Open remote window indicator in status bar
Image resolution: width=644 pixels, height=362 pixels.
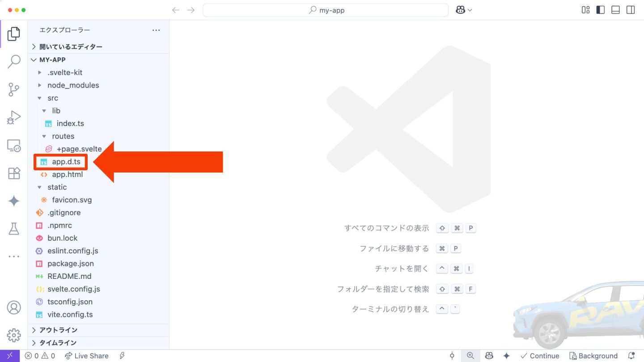pos(10,356)
